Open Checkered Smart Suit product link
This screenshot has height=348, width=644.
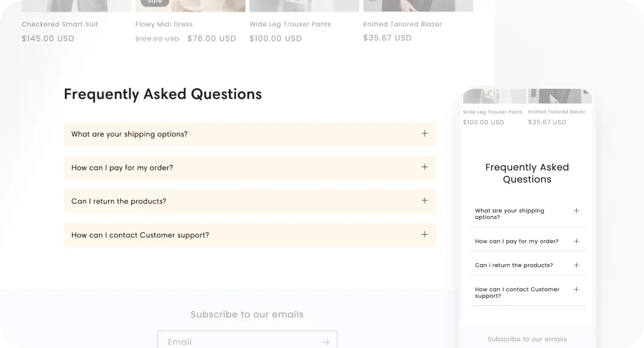59,24
